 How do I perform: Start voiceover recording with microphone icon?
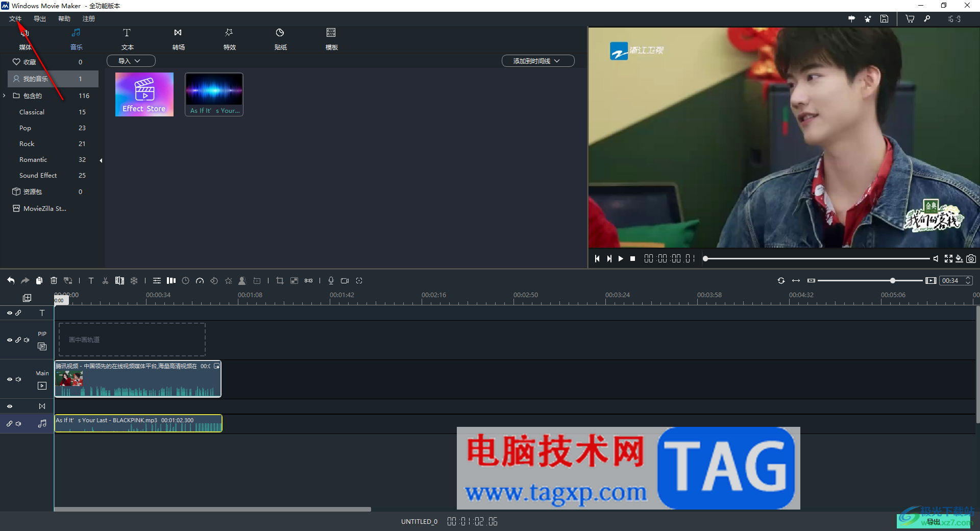click(331, 280)
